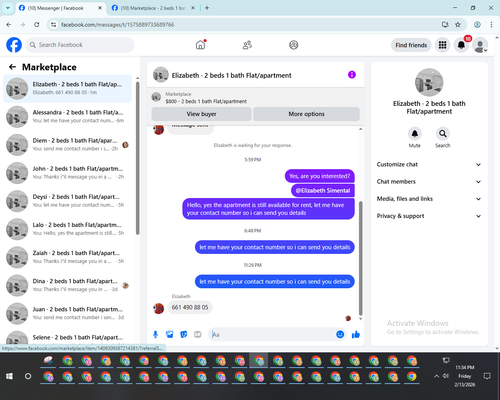Open the Facebook home logo

tap(14, 45)
